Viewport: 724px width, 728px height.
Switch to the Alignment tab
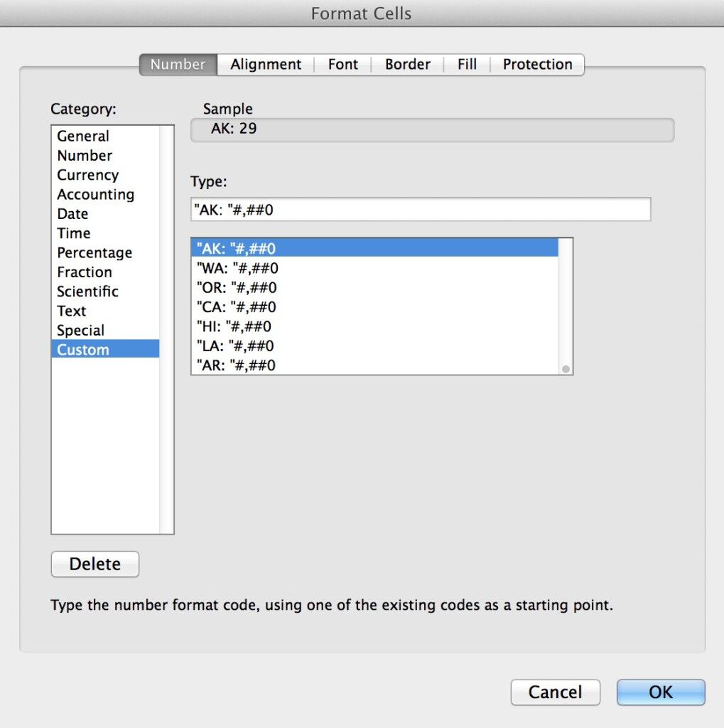(266, 65)
